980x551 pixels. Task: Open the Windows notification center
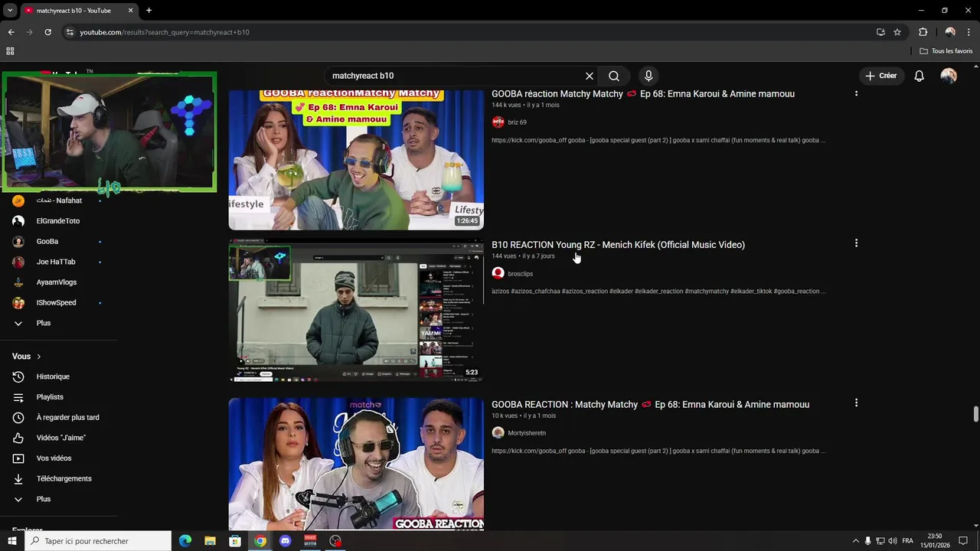[x=963, y=541]
